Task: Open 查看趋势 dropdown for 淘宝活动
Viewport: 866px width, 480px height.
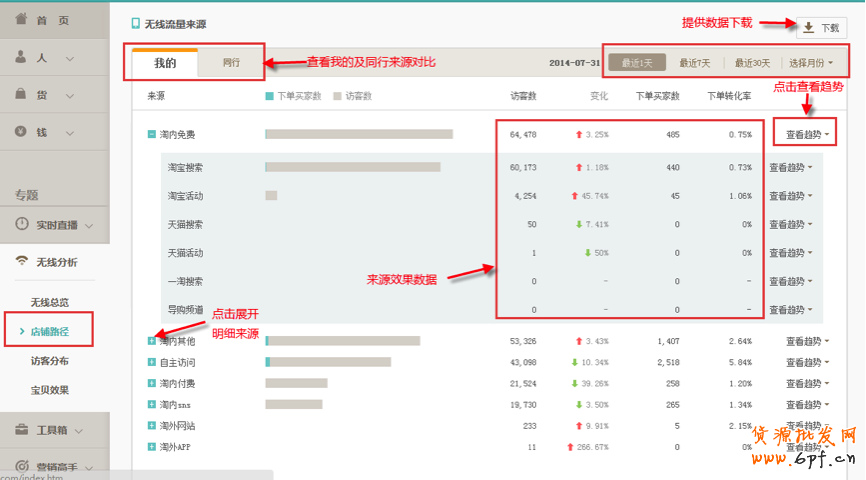Action: click(x=791, y=196)
